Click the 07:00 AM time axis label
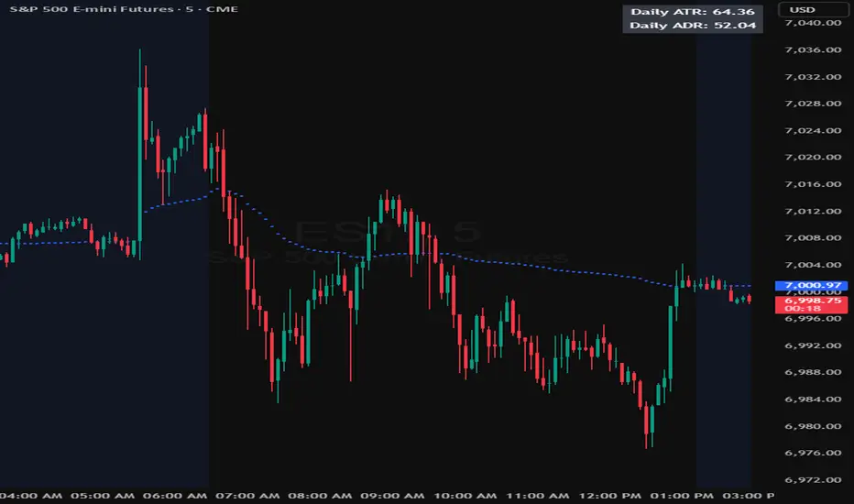Screen dimensions: 854x504 coord(247,496)
